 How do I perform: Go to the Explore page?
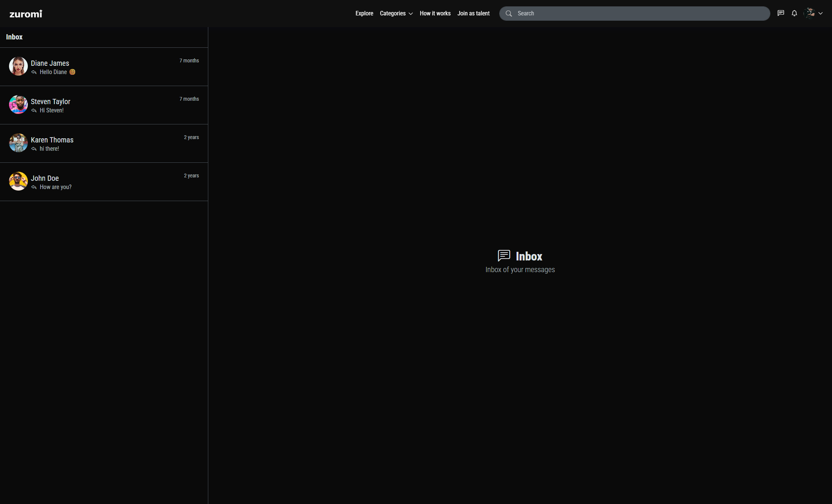pyautogui.click(x=364, y=14)
